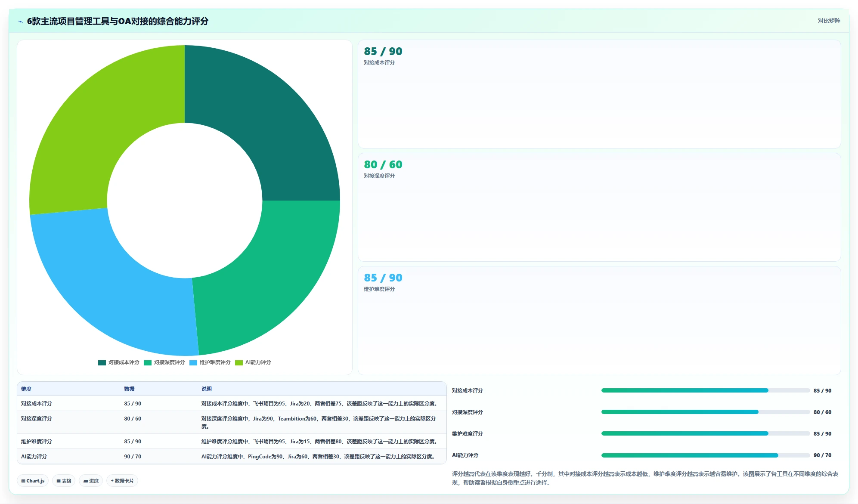This screenshot has width=858, height=504.
Task: Click the 维护难度评分 caption in the third card
Action: 379,289
